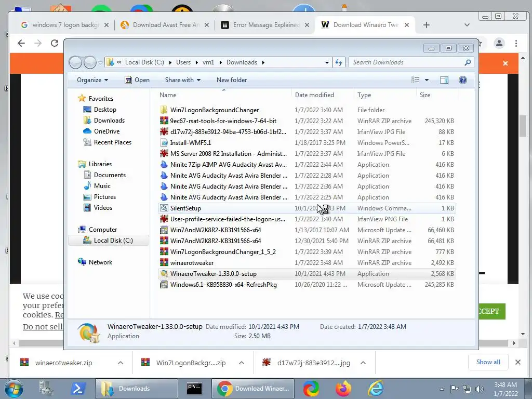Open winaerotweaker.zip download options chevron

[121, 363]
